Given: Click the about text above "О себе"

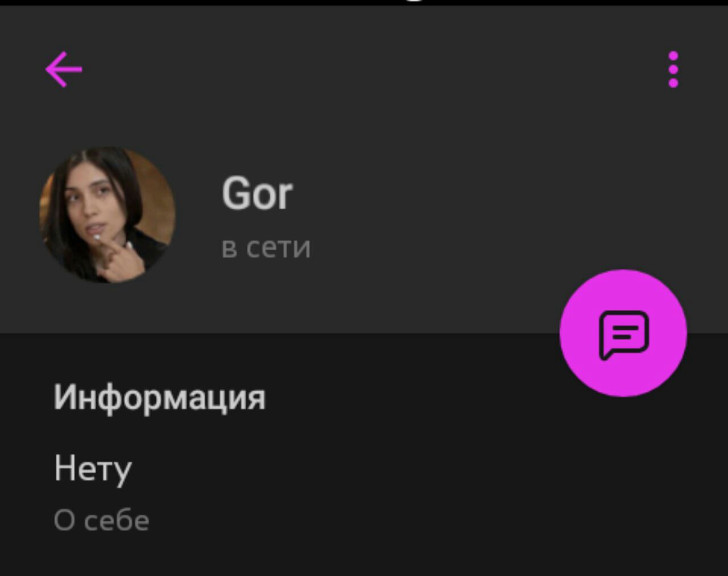Looking at the screenshot, I should coord(93,469).
